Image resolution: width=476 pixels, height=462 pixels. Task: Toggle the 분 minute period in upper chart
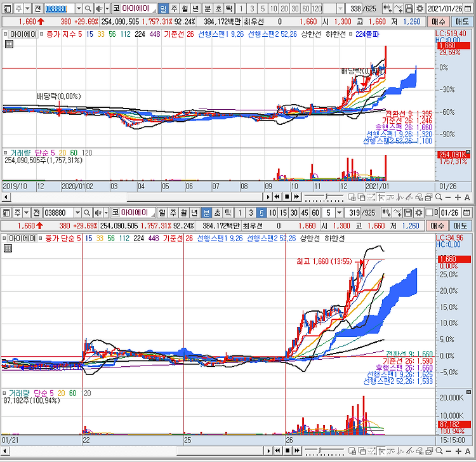pos(208,8)
